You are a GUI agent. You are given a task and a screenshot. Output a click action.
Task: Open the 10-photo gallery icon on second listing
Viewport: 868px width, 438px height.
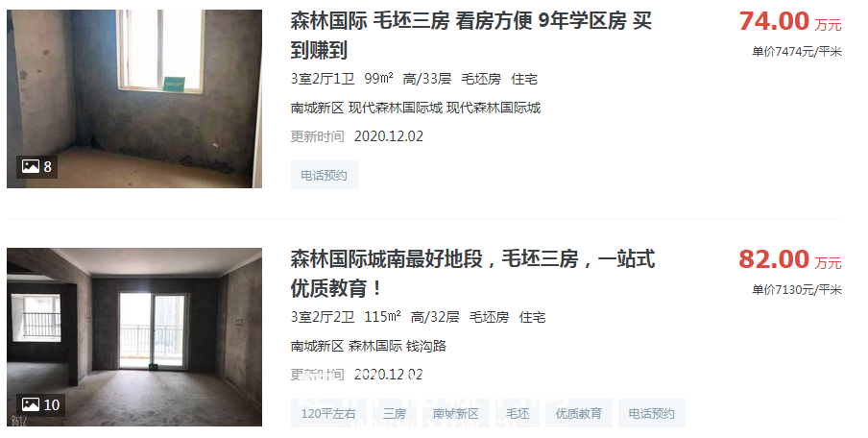coord(40,404)
